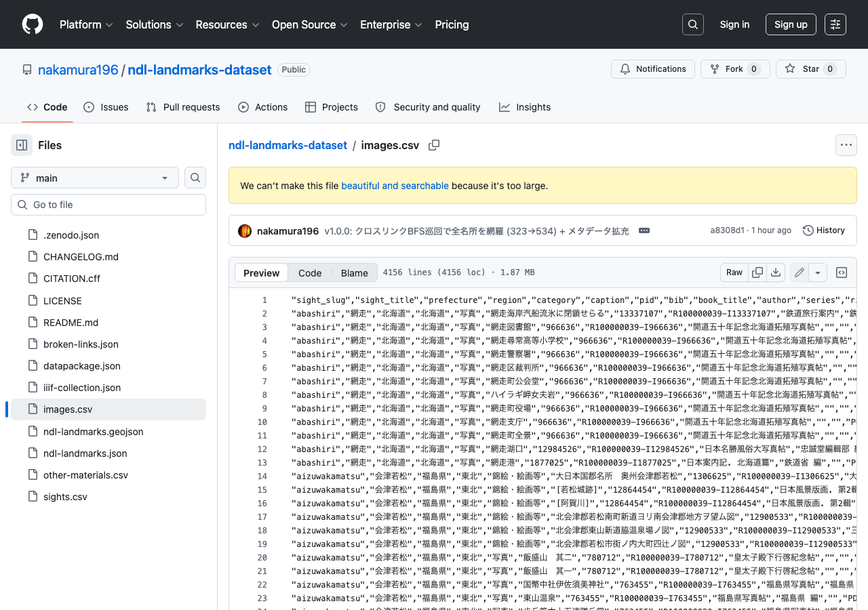This screenshot has height=610, width=868.
Task: Open ndl-landmarks.geojson in file tree
Action: 108,432
